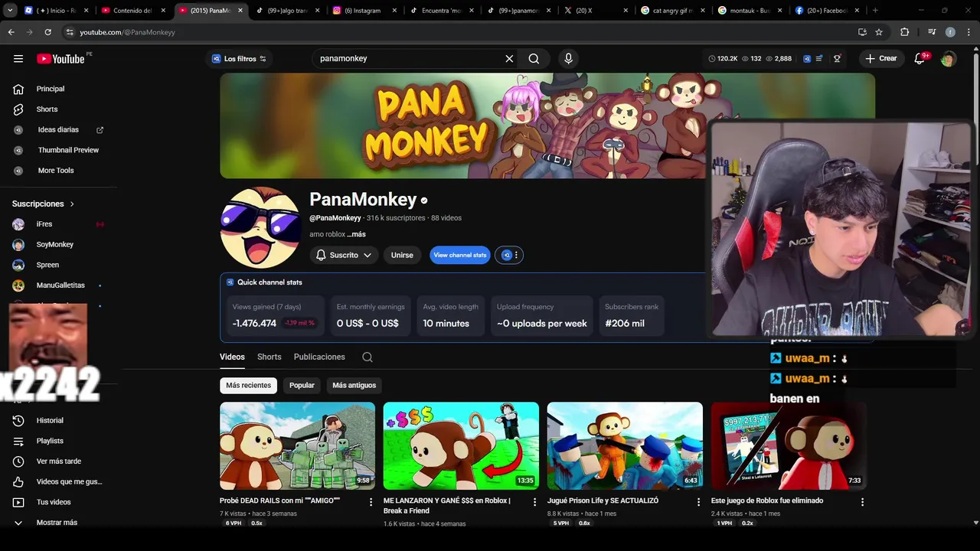Open the account avatar menu

pos(949,58)
